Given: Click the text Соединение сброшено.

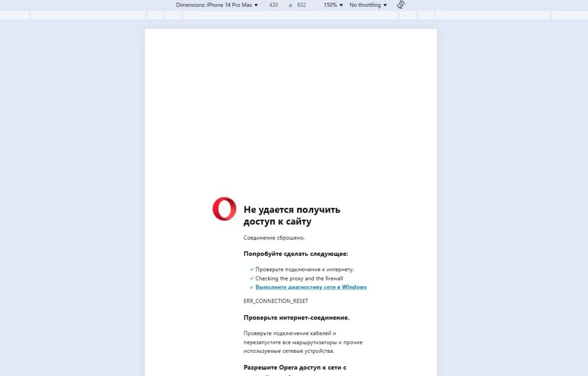Looking at the screenshot, I should click(274, 238).
